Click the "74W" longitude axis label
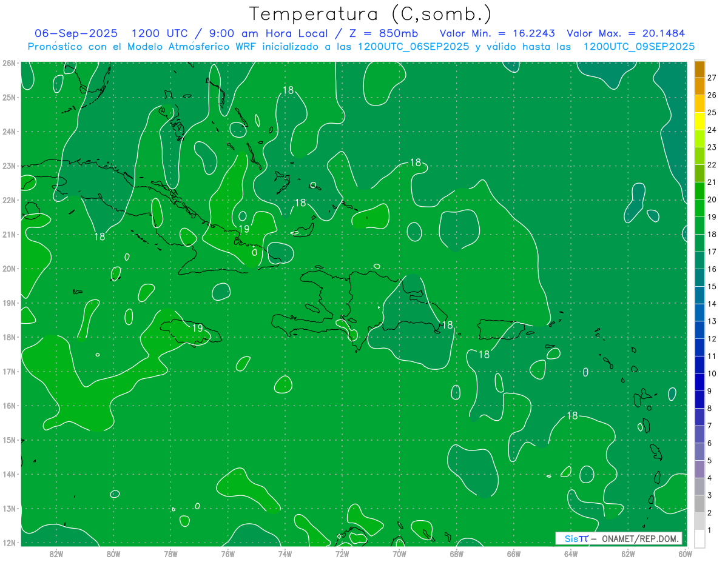The height and width of the screenshot is (562, 728). coord(285,554)
